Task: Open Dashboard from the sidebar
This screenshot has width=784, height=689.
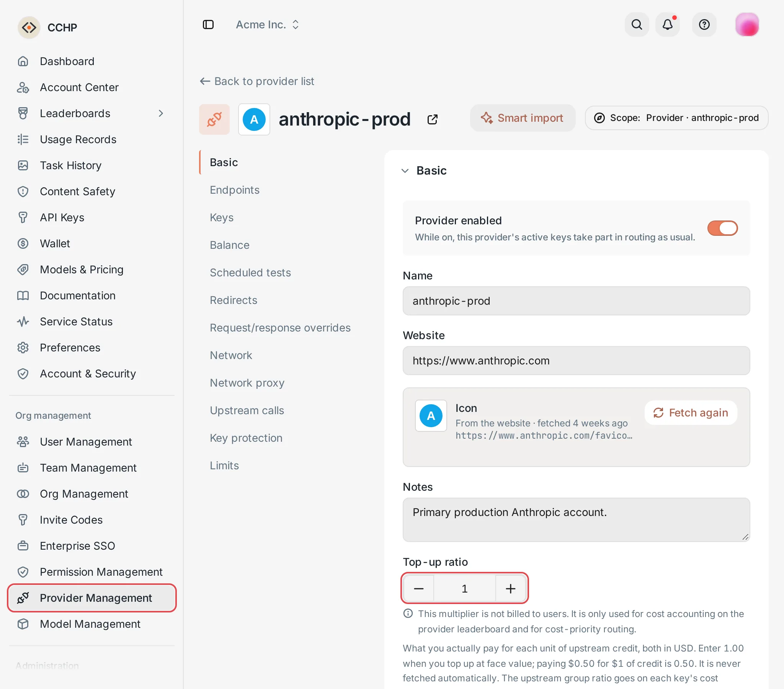Action: click(91, 61)
